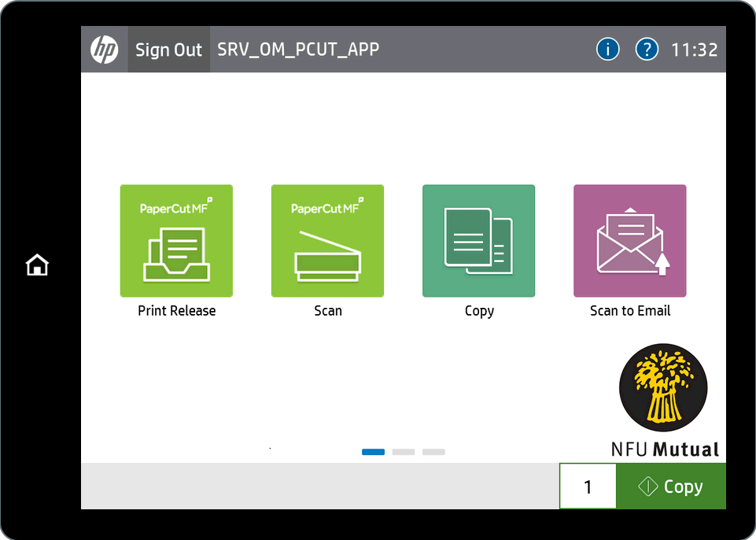Start copying with the green Copy button

[x=671, y=486]
